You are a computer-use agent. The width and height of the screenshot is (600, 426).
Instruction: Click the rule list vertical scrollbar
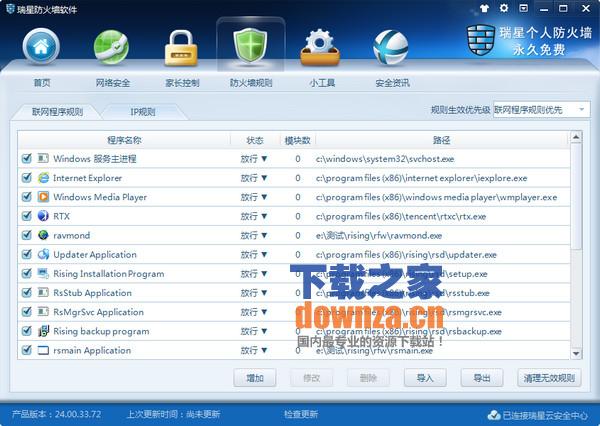[x=577, y=250]
